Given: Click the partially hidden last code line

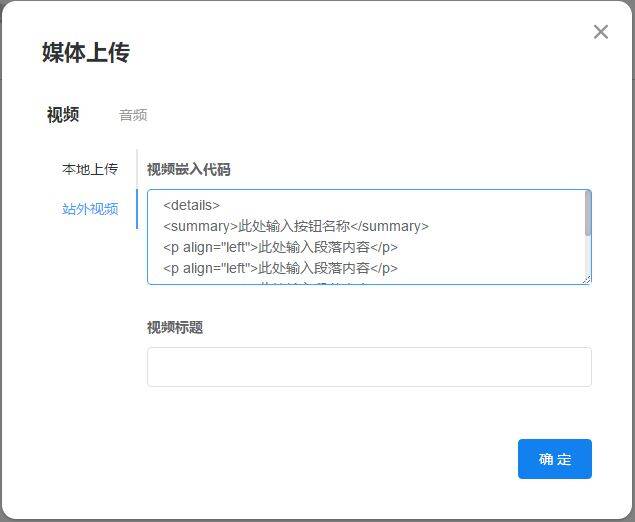Looking at the screenshot, I should 300,281.
